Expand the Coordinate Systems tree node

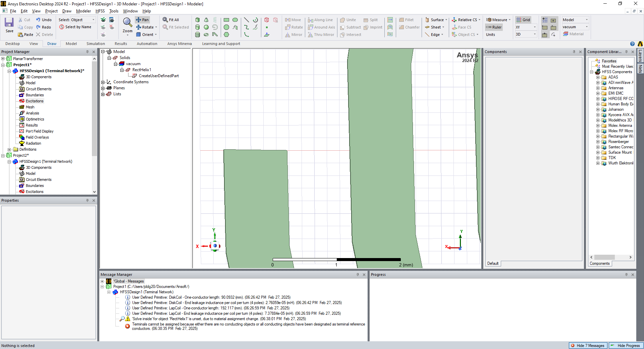tap(103, 82)
